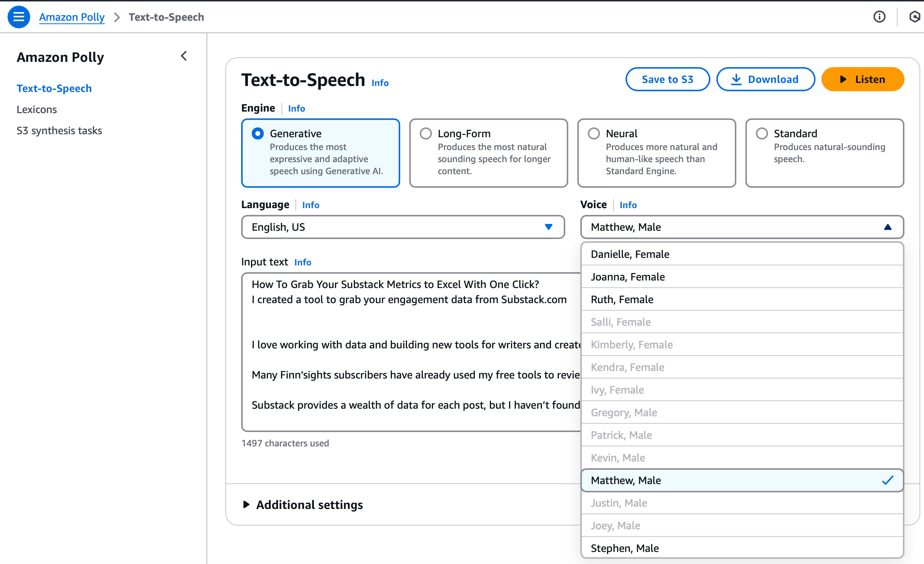Click inside the Input text area
This screenshot has width=924, height=564.
click(411, 352)
